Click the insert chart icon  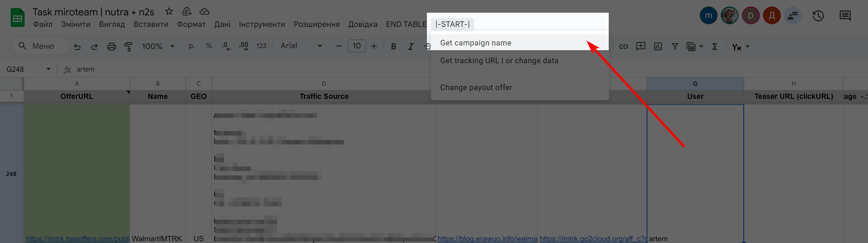(x=658, y=46)
